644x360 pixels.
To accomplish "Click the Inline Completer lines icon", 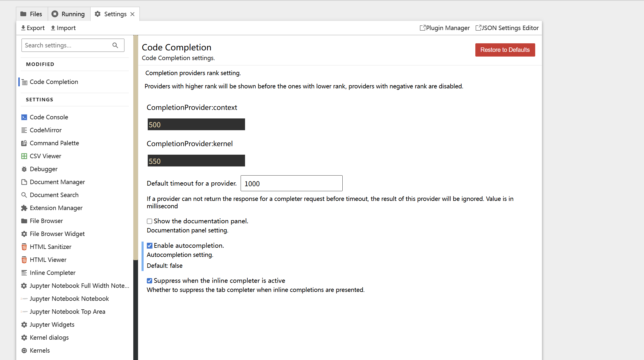I will (x=24, y=273).
